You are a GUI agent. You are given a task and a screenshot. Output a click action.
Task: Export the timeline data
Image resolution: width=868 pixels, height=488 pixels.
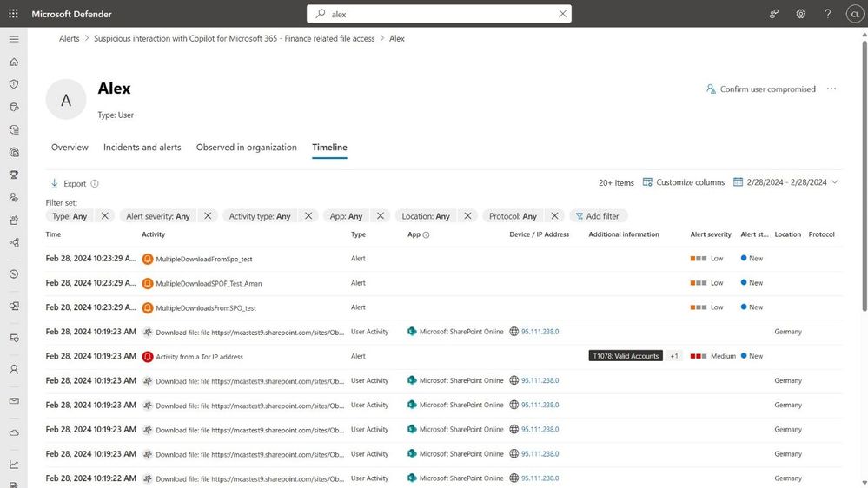point(69,184)
